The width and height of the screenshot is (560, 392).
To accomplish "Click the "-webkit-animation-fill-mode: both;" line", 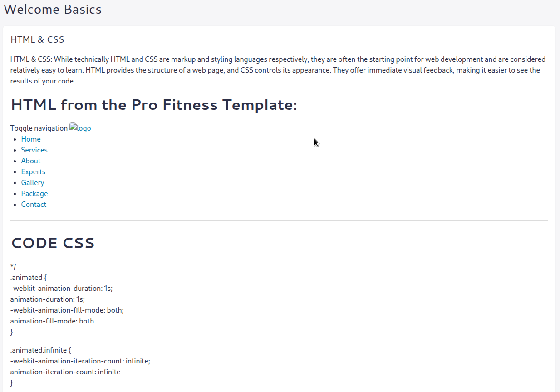I will click(67, 310).
